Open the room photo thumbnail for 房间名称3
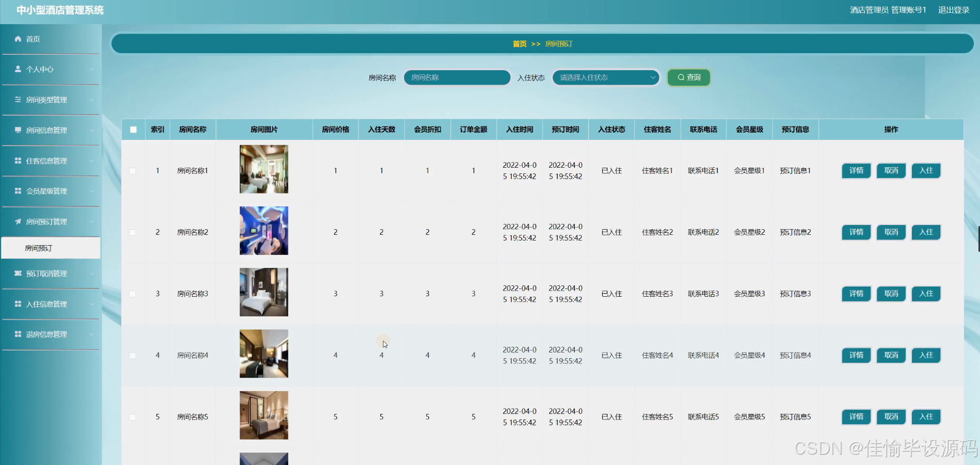980x465 pixels. click(264, 292)
